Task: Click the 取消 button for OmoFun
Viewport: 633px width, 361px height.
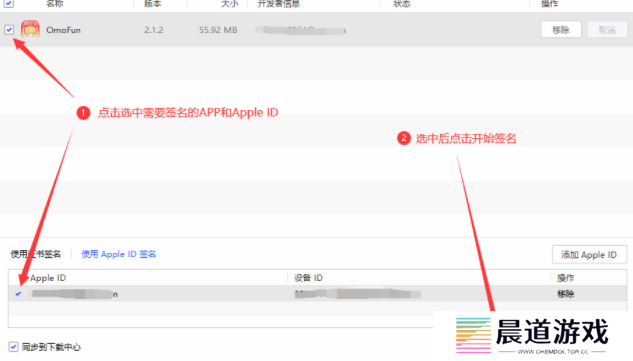Action: tap(607, 29)
